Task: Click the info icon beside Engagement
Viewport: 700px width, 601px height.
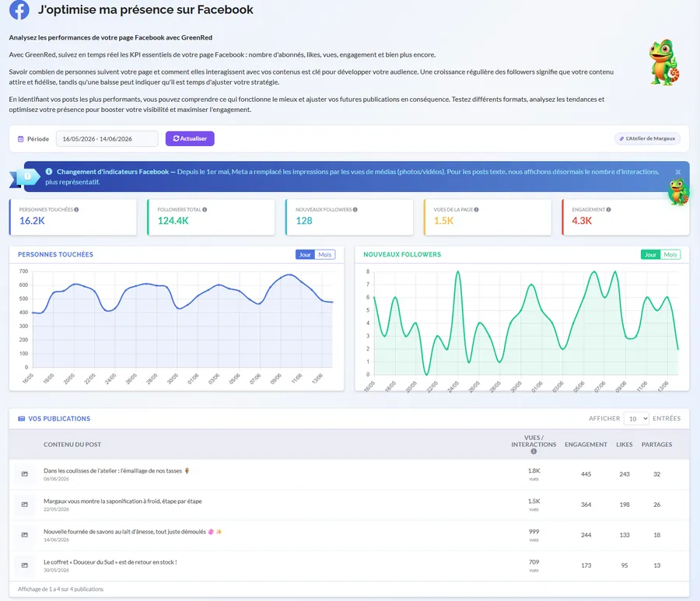Action: (608, 209)
